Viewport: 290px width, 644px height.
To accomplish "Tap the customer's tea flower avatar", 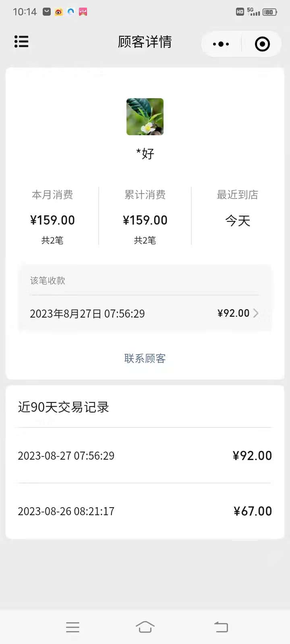I will tap(145, 117).
